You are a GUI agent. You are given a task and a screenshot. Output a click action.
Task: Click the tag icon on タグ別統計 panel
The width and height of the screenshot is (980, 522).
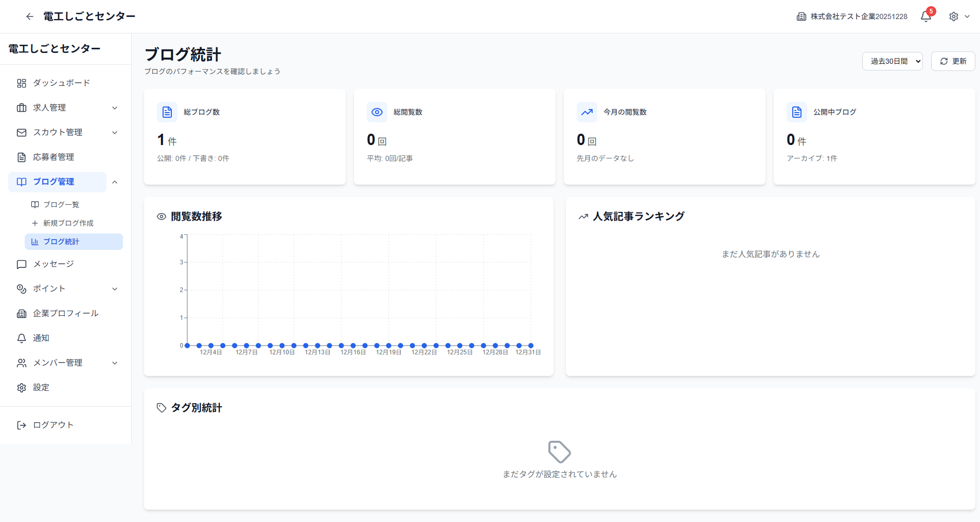pos(161,407)
